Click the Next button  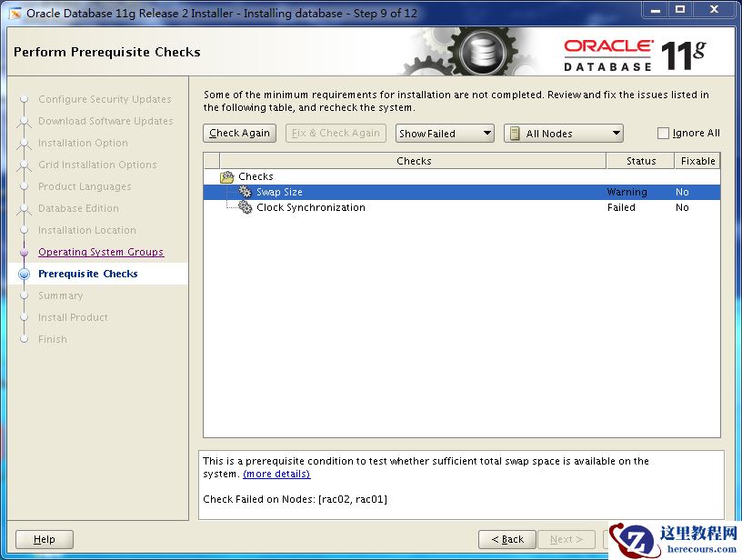pyautogui.click(x=566, y=539)
